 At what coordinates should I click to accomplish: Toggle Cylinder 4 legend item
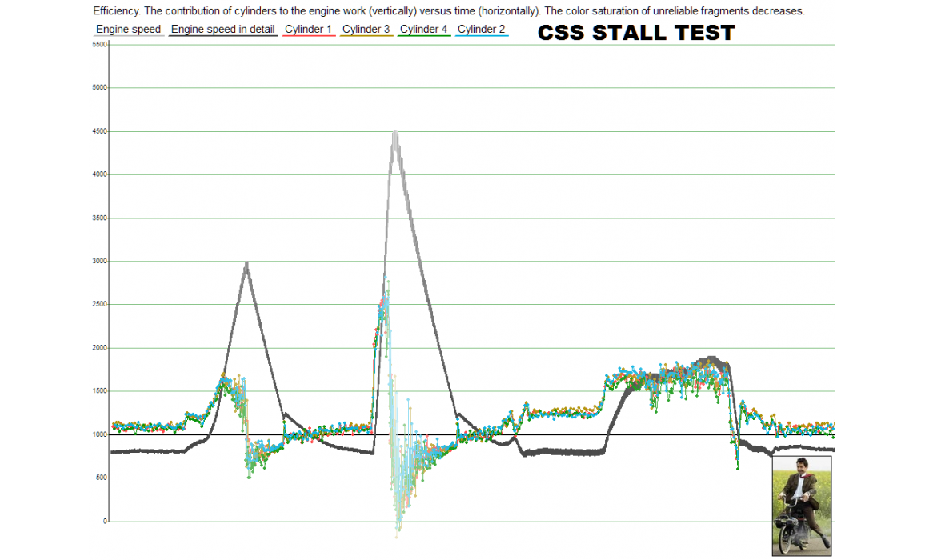click(x=423, y=30)
